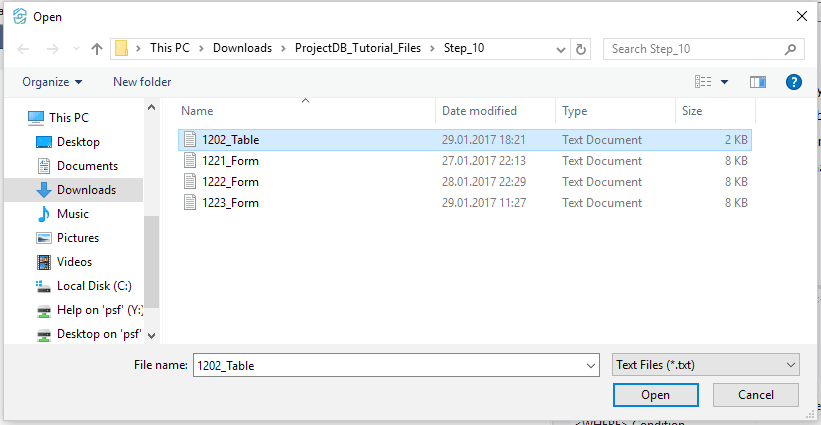Navigate to Downloads in breadcrumb path
The image size is (821, 425).
coord(242,48)
